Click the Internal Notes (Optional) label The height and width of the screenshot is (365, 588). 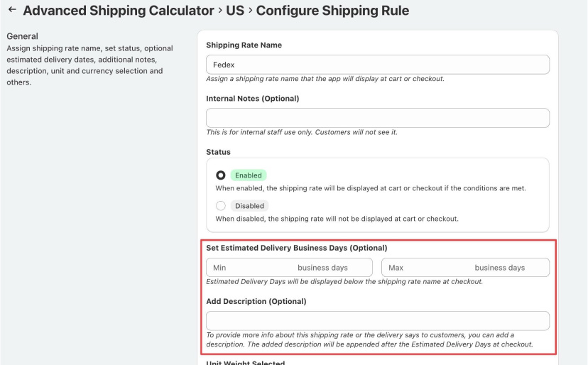point(252,98)
